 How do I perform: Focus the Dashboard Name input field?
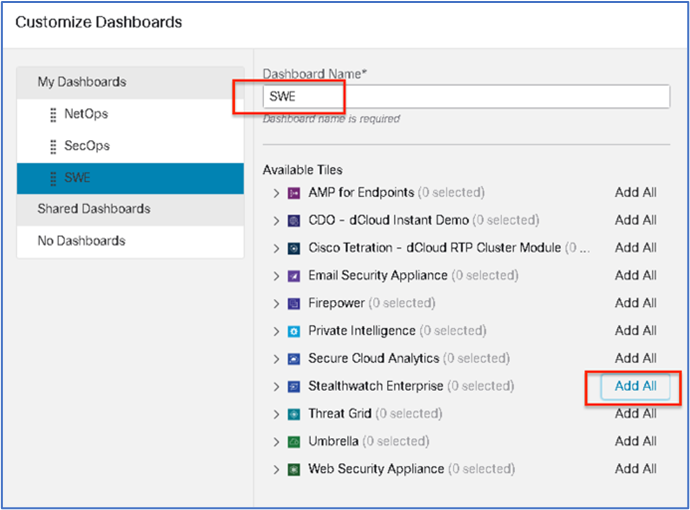tap(466, 97)
